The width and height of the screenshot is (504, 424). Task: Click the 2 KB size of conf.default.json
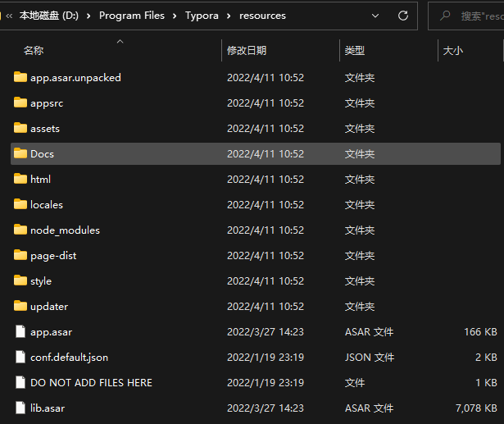486,357
